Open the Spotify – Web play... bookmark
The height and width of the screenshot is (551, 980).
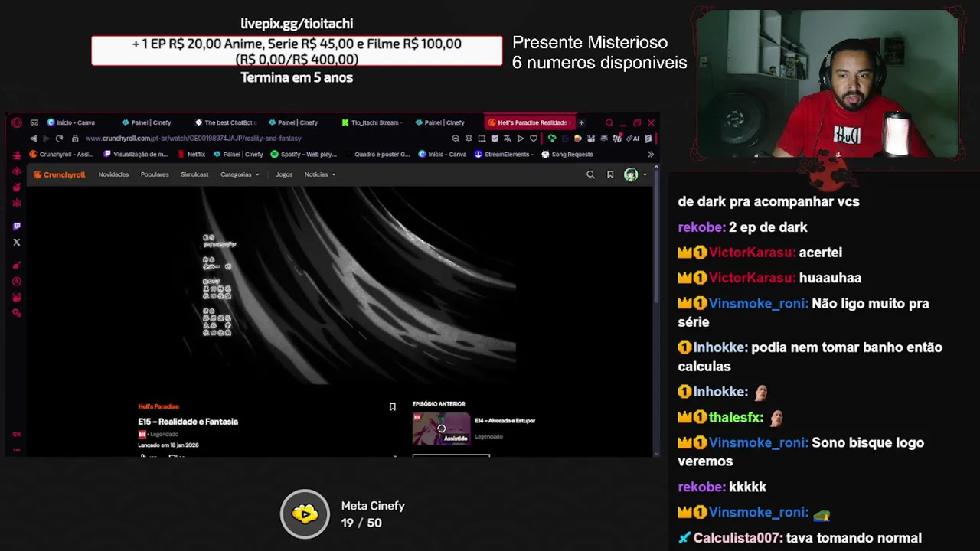point(303,154)
